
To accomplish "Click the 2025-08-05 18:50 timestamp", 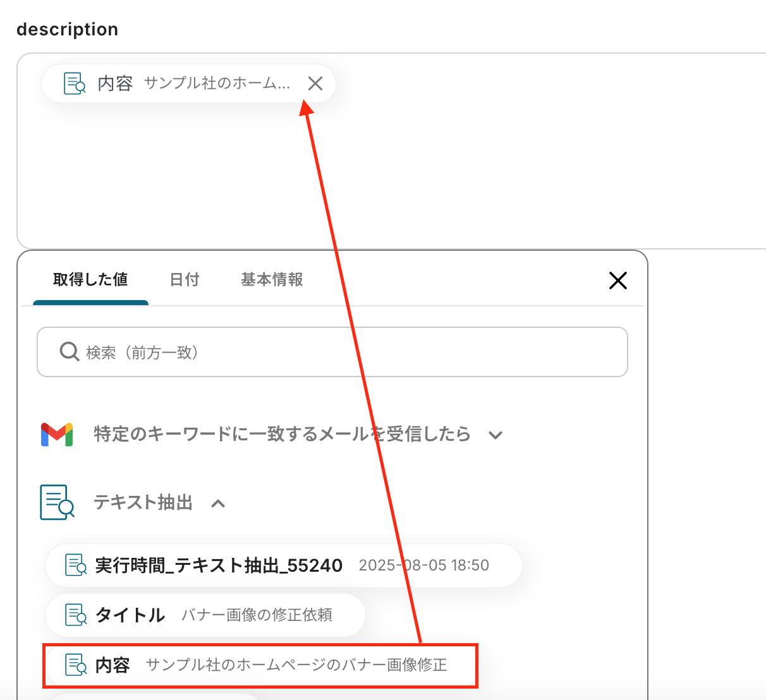I will coord(424,565).
